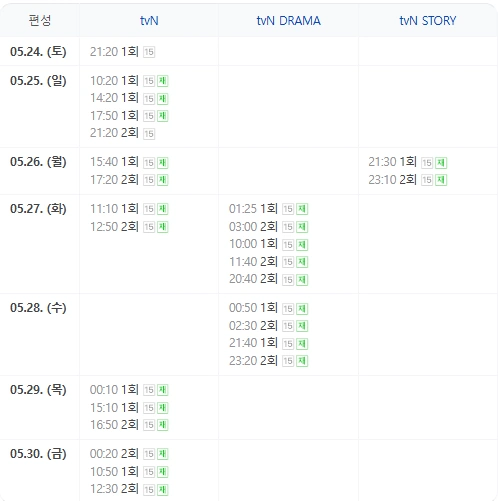Click the green rerun icon beside 21:40 1회
Image resolution: width=498 pixels, height=501 pixels.
point(302,344)
